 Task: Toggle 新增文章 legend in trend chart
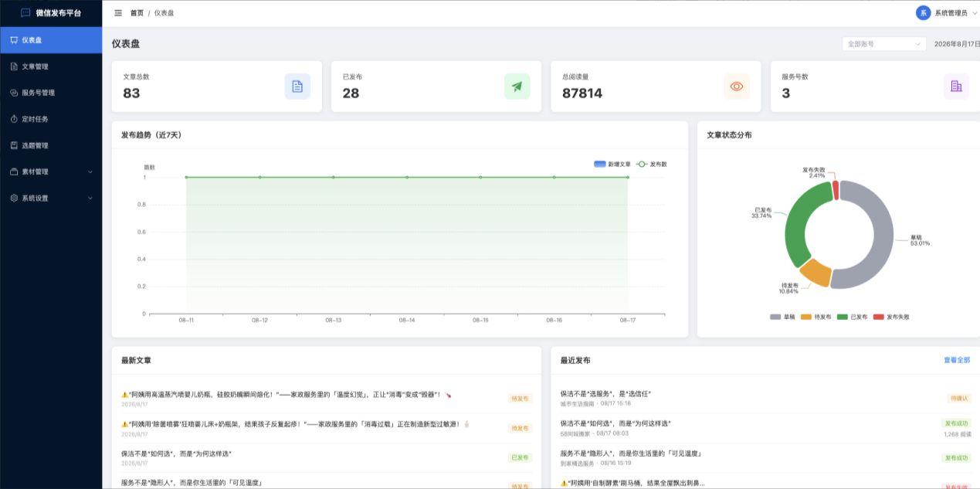[x=612, y=165]
